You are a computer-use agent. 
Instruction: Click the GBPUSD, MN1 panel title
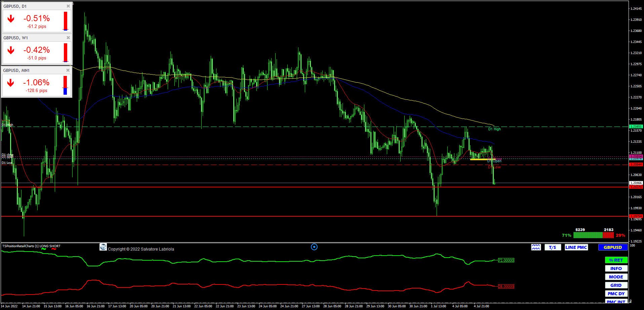[16, 71]
